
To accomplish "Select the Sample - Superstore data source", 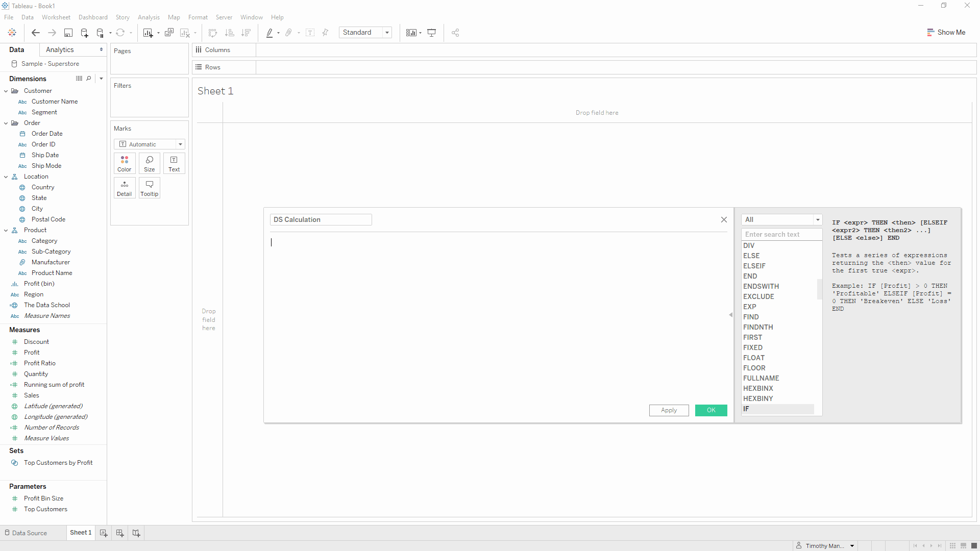I will [50, 64].
